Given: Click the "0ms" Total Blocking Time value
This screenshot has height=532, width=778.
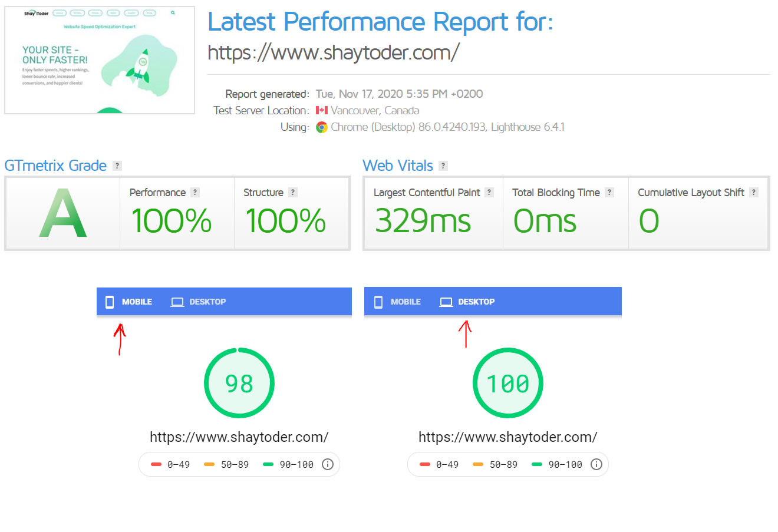Looking at the screenshot, I should [545, 221].
